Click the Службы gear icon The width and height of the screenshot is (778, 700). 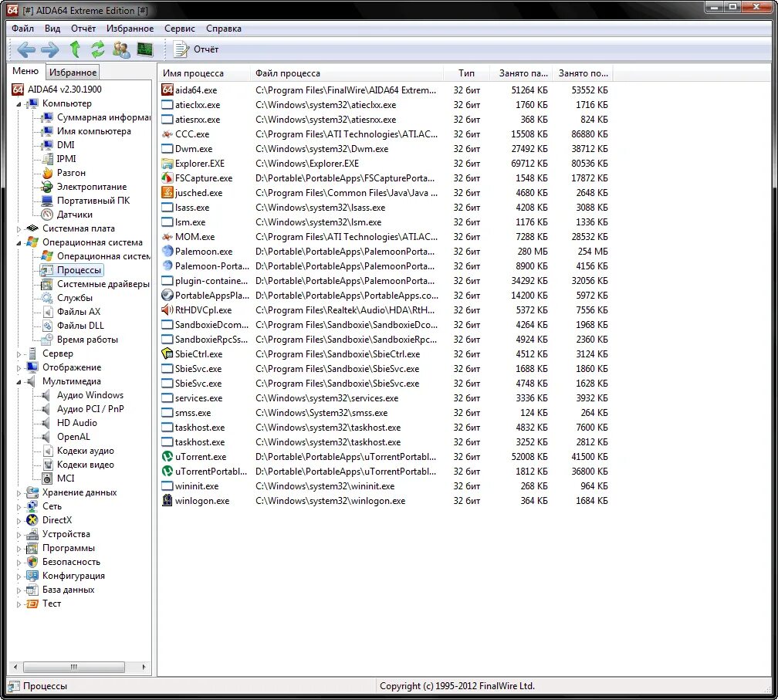47,298
